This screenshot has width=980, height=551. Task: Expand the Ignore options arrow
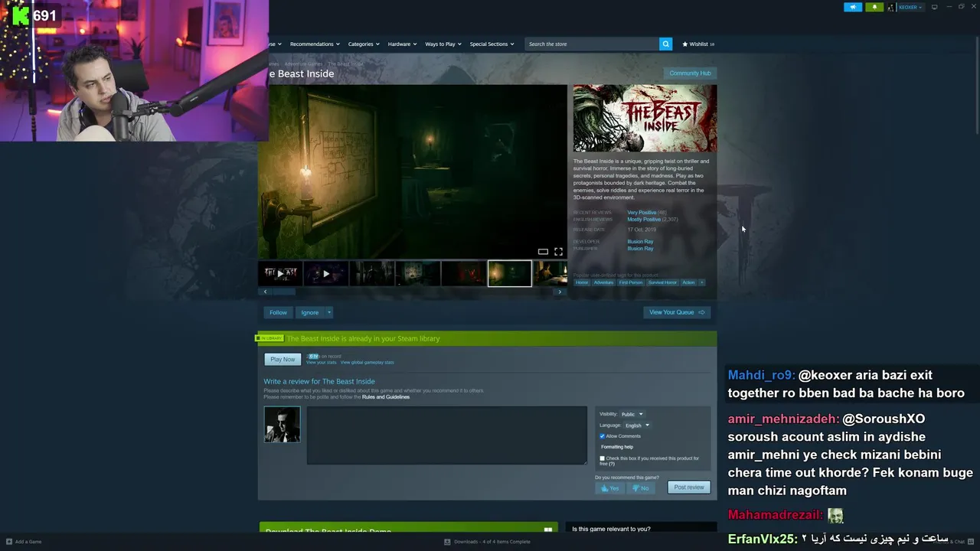329,312
